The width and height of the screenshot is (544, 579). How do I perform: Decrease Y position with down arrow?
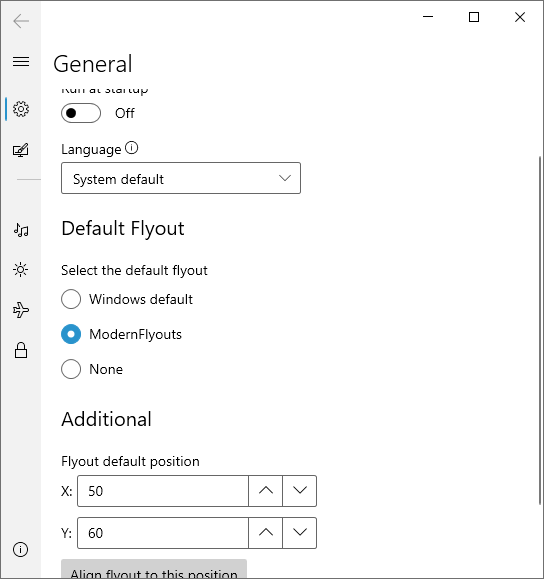click(300, 533)
